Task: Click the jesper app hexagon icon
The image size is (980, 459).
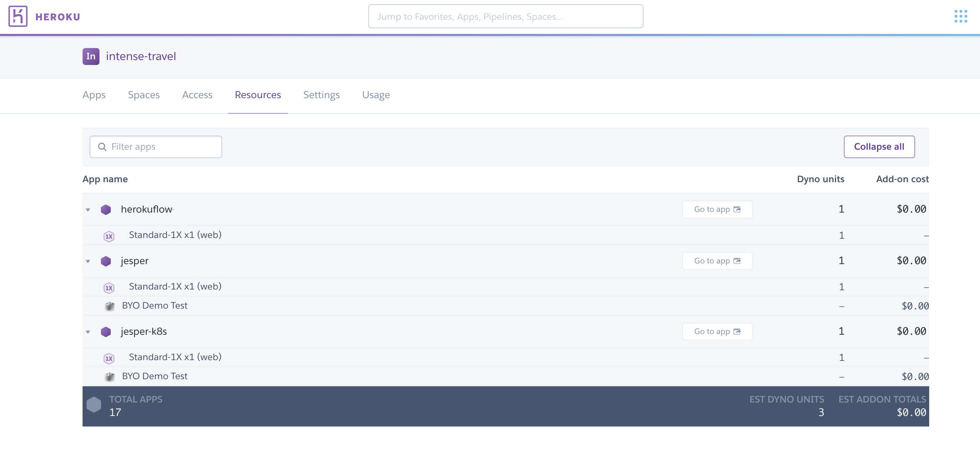Action: pos(106,261)
